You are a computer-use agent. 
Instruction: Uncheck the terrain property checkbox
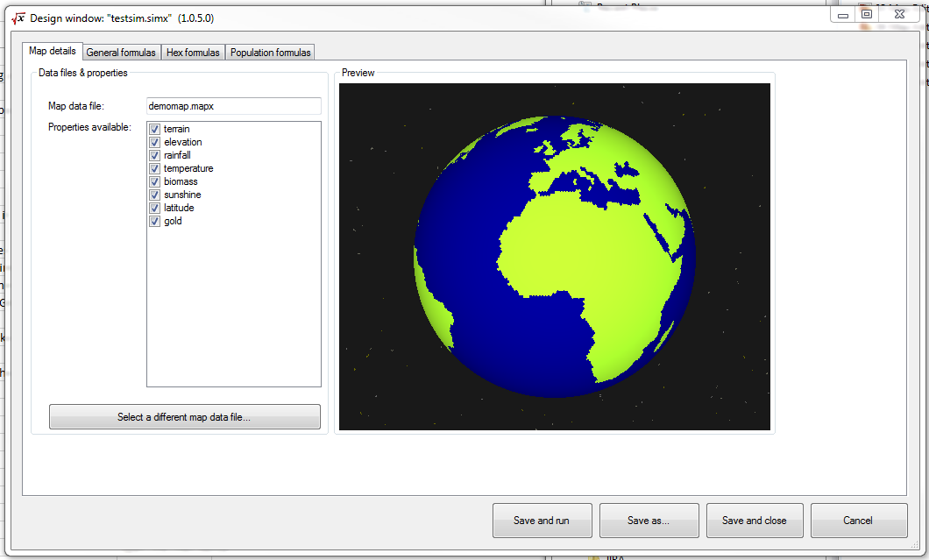pos(154,129)
